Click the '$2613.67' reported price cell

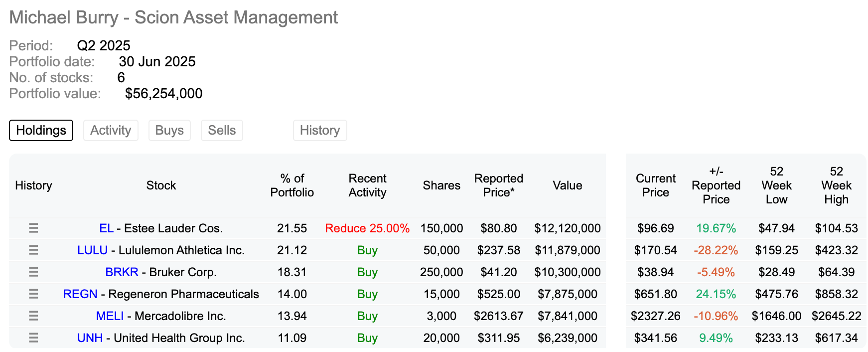coord(499,316)
